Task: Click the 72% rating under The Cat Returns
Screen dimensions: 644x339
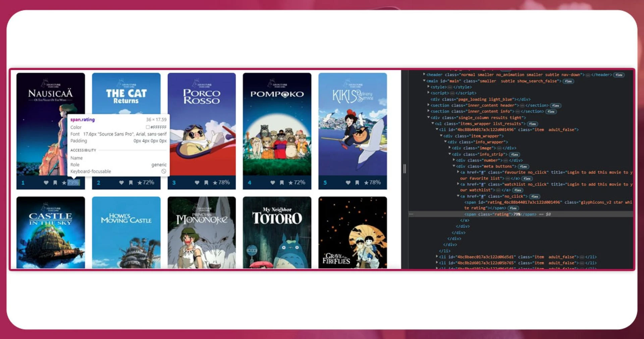Action: tap(149, 183)
